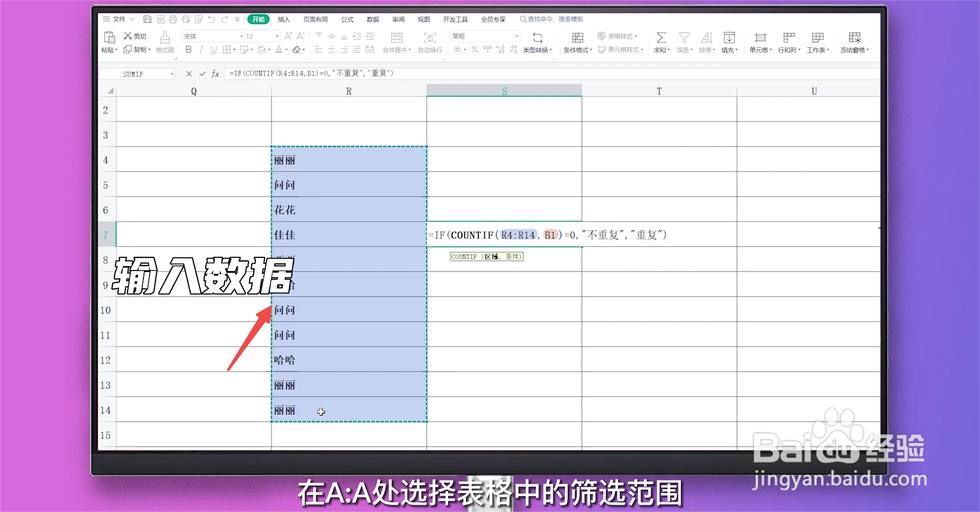Screen dimensions: 980x512
Task: Click the fx insert function icon
Action: coord(215,74)
